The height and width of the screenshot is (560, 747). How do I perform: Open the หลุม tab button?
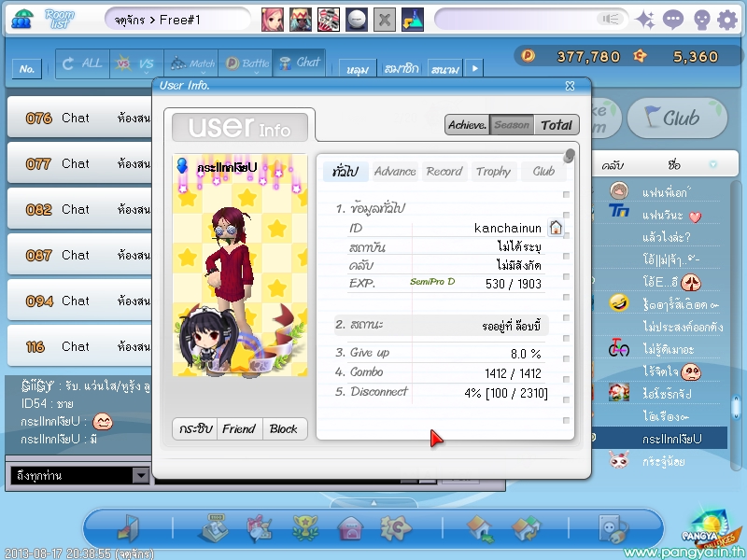click(358, 68)
